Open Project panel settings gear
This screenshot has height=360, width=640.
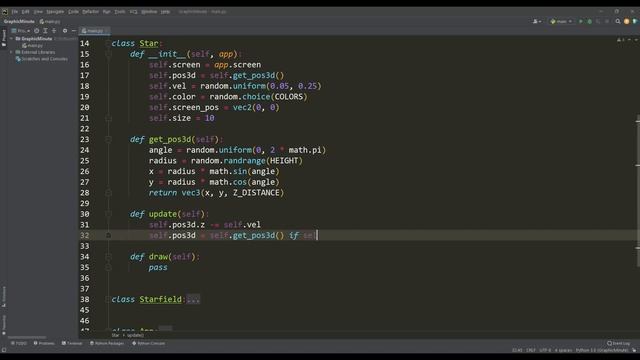tap(64, 31)
